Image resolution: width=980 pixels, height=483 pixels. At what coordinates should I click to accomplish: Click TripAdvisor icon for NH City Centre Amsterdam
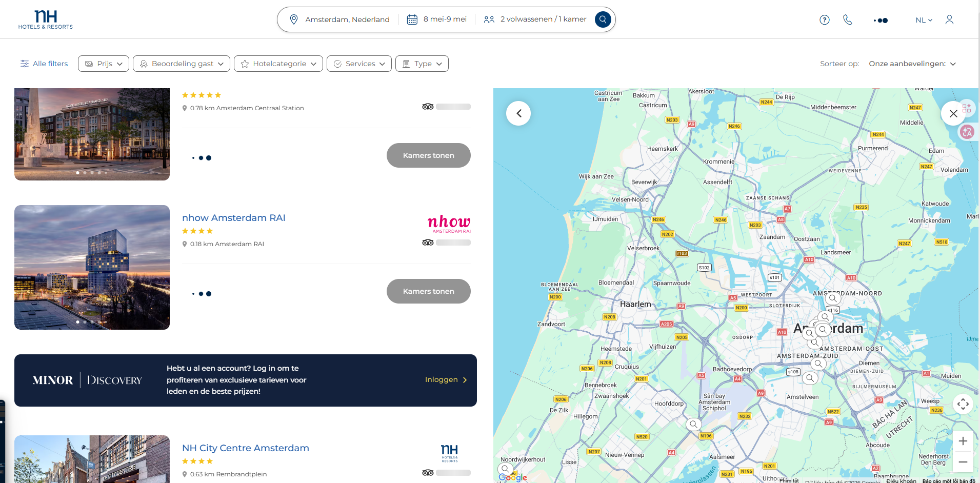[428, 473]
